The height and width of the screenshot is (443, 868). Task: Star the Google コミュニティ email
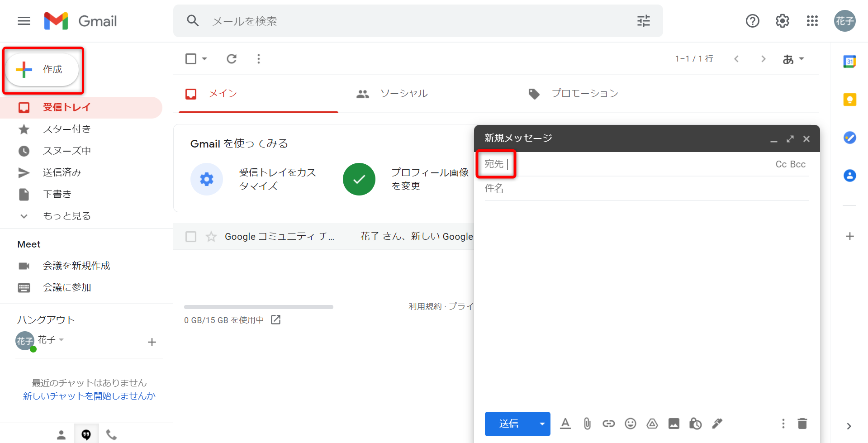210,236
